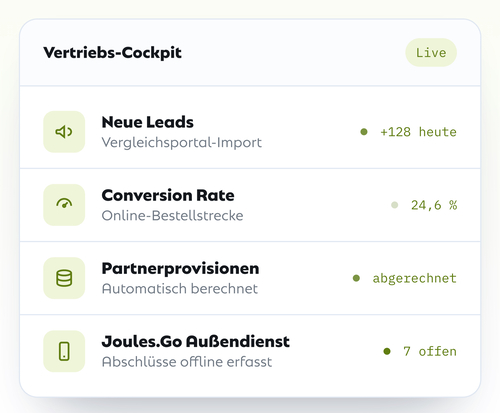The width and height of the screenshot is (500, 413).
Task: Open the Neue Leads entry title
Action: coord(147,122)
